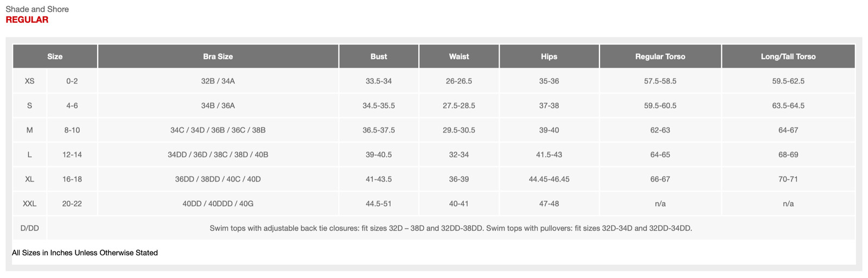Viewport: 868px width, 278px height.
Task: Select the Long/Tall Torso column header
Action: click(x=788, y=56)
